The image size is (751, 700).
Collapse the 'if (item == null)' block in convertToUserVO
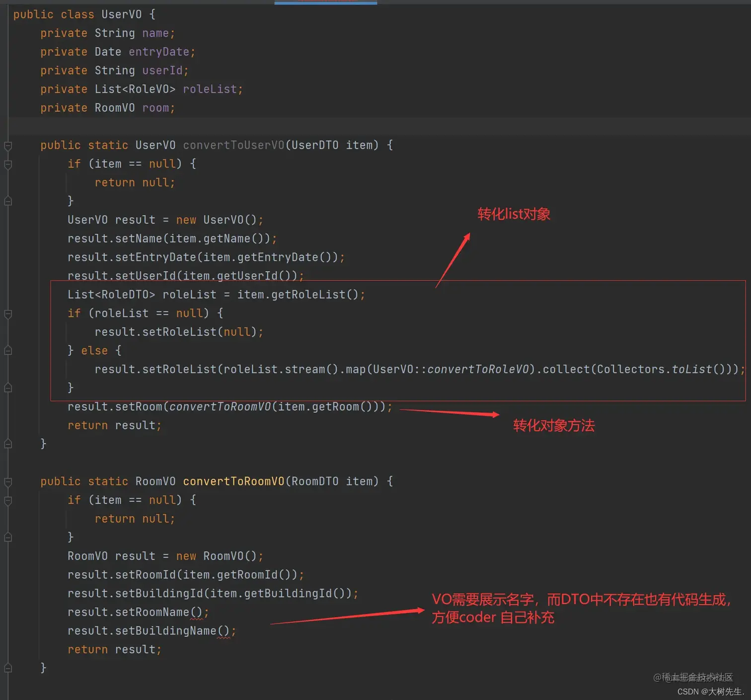pyautogui.click(x=8, y=164)
